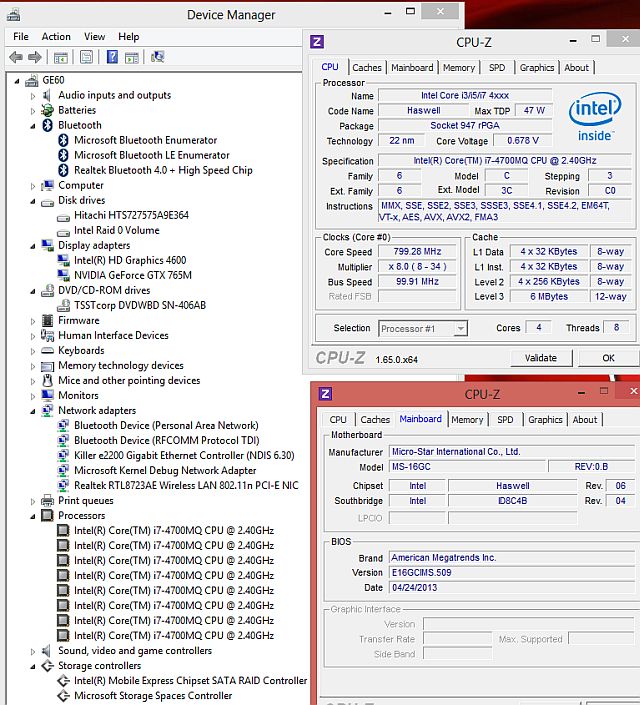Expand the Computer node
The width and height of the screenshot is (640, 705).
tap(33, 186)
